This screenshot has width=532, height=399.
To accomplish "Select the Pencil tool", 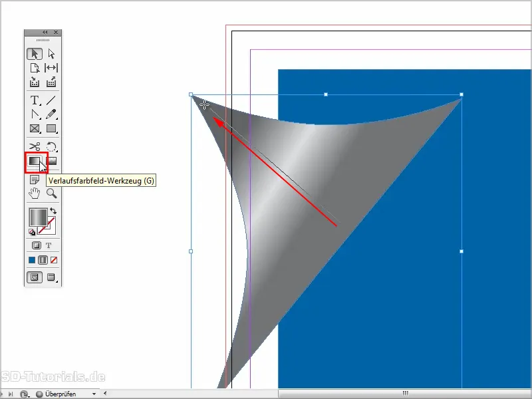I will (x=51, y=114).
